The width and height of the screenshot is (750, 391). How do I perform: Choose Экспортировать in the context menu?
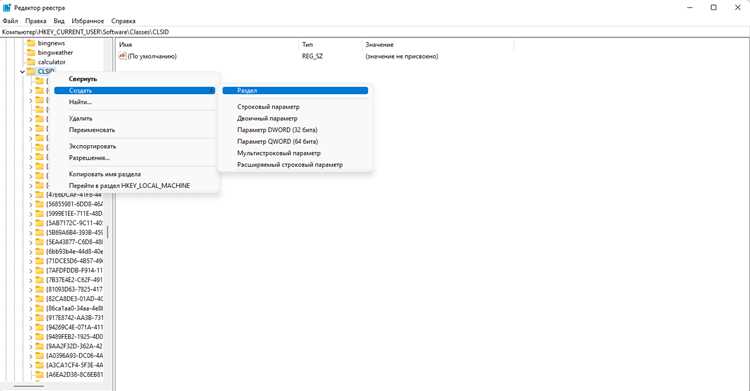135,146
